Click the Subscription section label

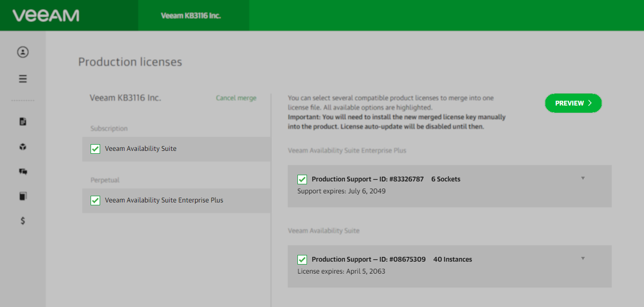(x=109, y=128)
